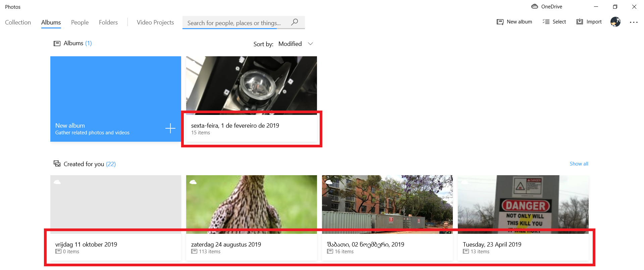This screenshot has height=270, width=644.
Task: Click the title 'Tuesday, 23 April 2019'
Action: click(492, 245)
